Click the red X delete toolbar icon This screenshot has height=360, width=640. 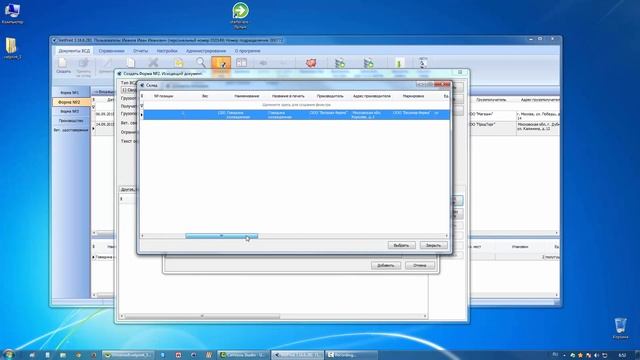pyautogui.click(x=153, y=63)
